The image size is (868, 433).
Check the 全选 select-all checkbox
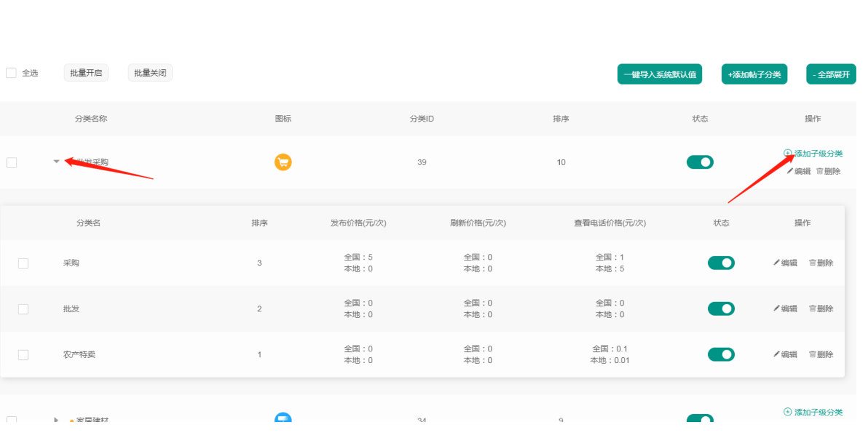(x=11, y=73)
